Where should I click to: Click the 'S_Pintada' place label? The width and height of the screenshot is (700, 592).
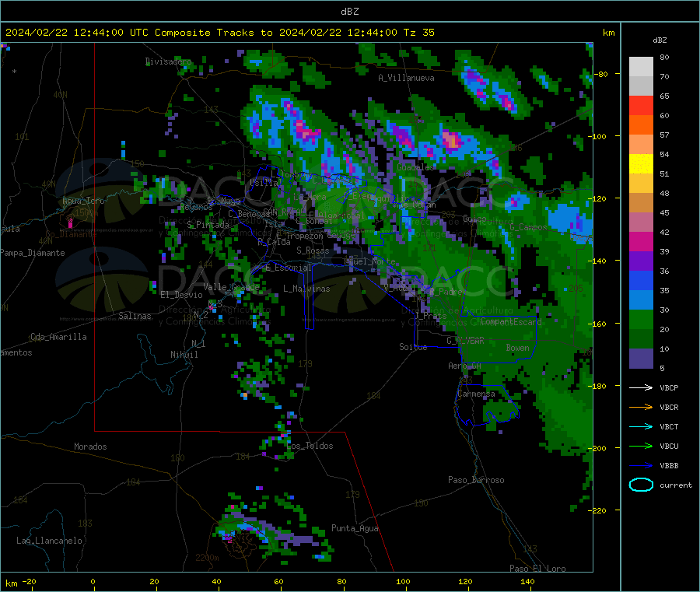(208, 225)
